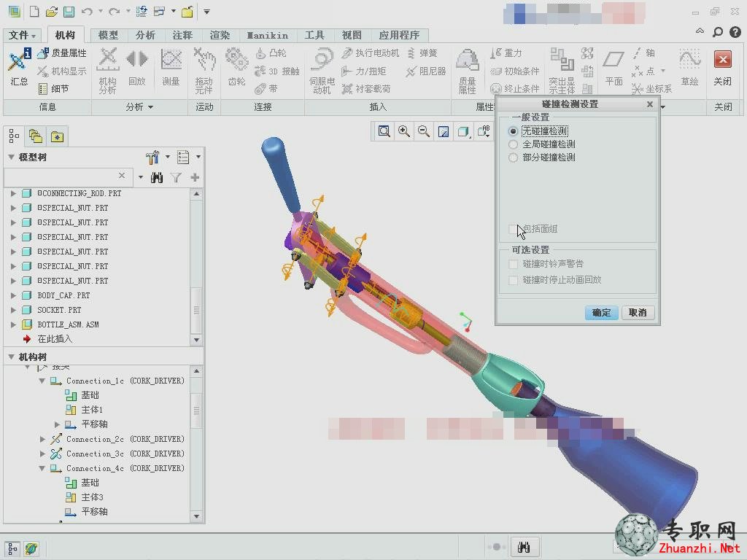
Task: Expand Connection_3c node
Action: tap(42, 454)
